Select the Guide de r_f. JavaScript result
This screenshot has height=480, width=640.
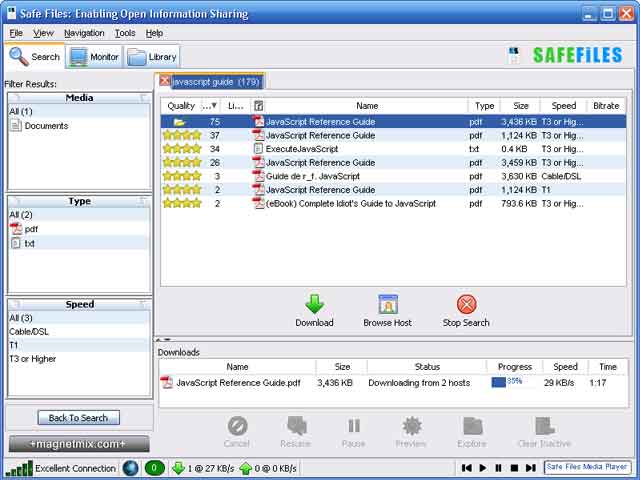pos(393,176)
